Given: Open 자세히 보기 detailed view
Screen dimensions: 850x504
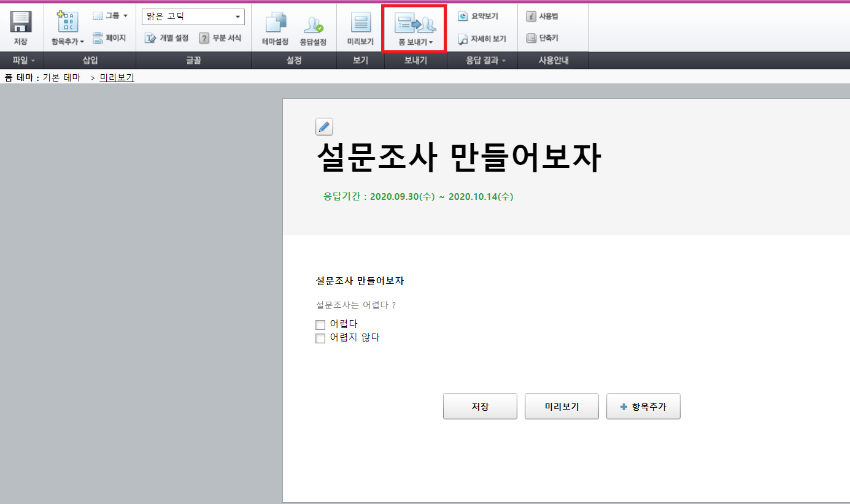Looking at the screenshot, I should coord(482,39).
